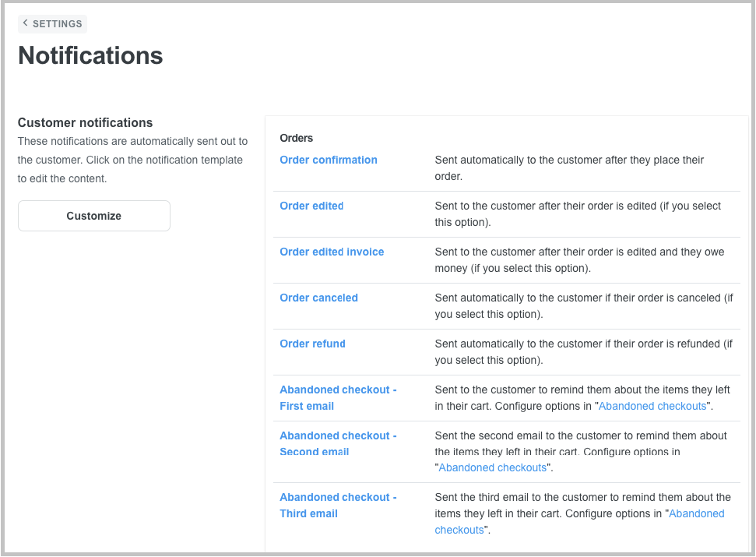Click the Order confirmation description text
The image size is (756, 557).
pos(569,167)
